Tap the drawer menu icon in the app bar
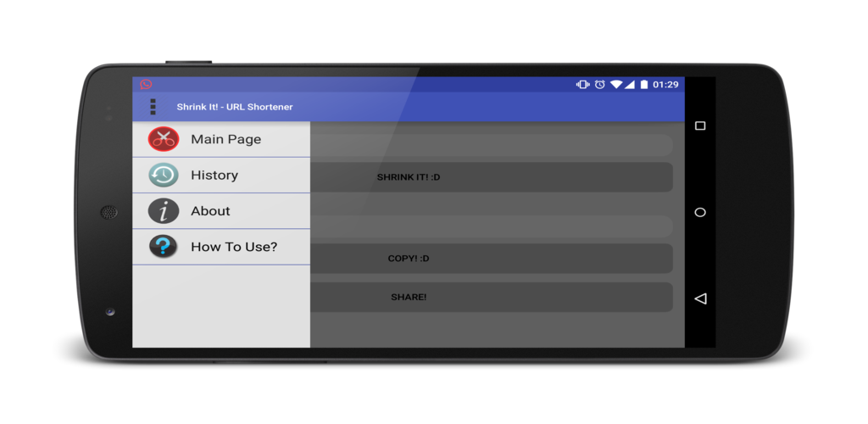This screenshot has width=868, height=424. click(x=153, y=106)
